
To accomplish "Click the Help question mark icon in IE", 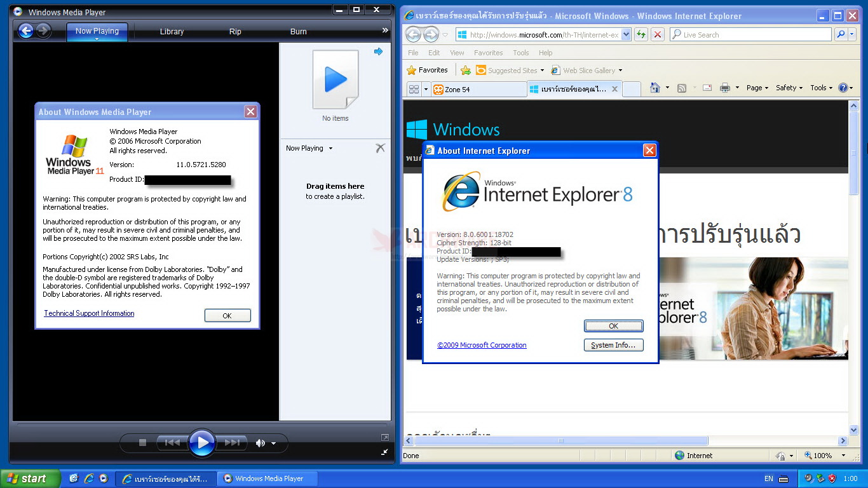I will pyautogui.click(x=843, y=88).
